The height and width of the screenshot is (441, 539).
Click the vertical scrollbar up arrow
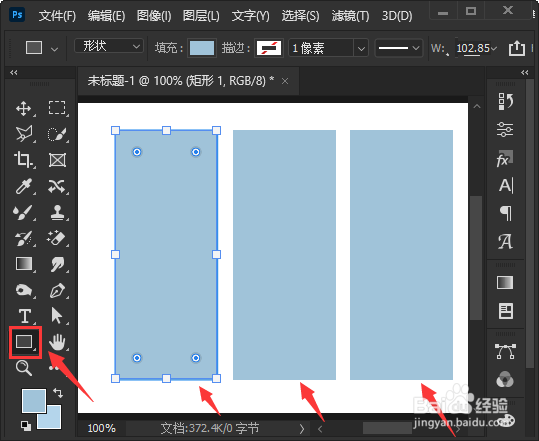coord(477,107)
